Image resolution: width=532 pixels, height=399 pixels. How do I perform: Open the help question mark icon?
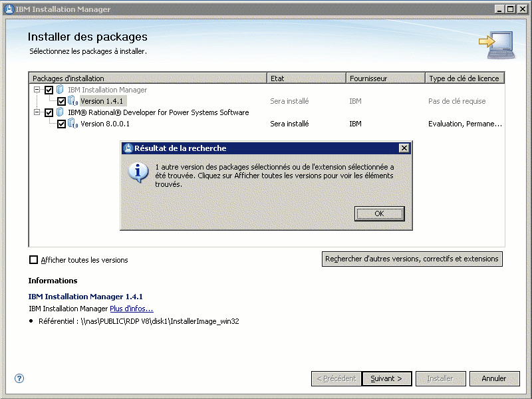click(19, 378)
